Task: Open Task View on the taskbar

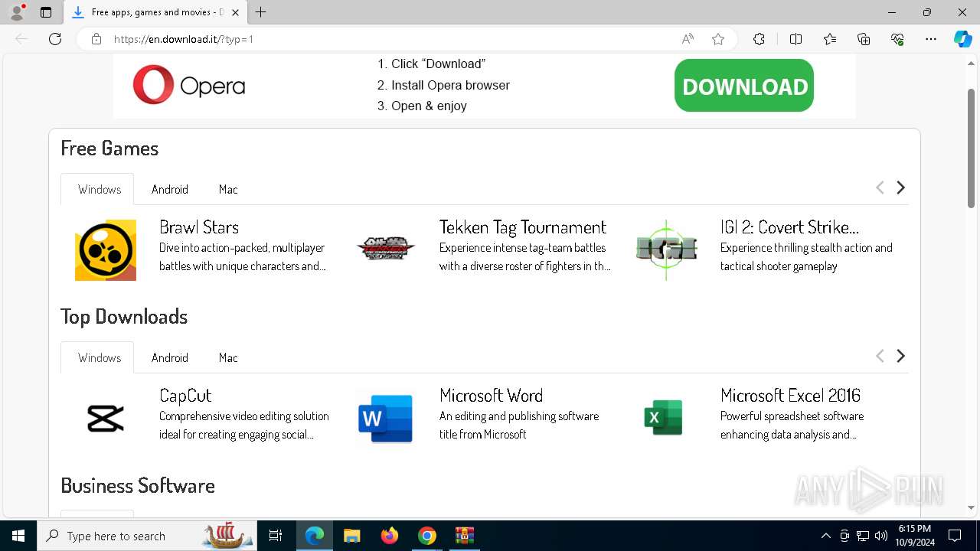Action: (x=276, y=536)
